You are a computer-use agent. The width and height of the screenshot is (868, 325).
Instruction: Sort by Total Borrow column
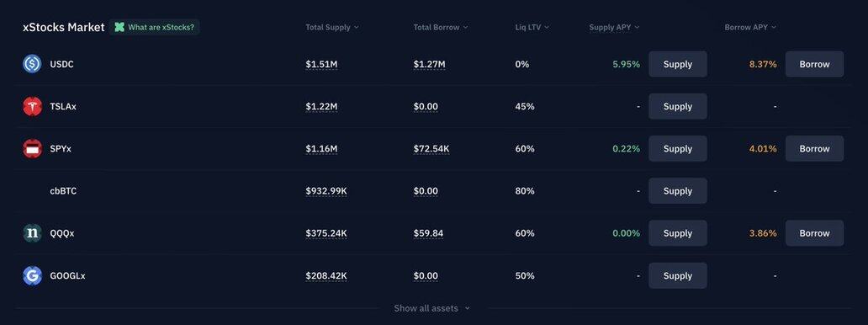pos(440,27)
